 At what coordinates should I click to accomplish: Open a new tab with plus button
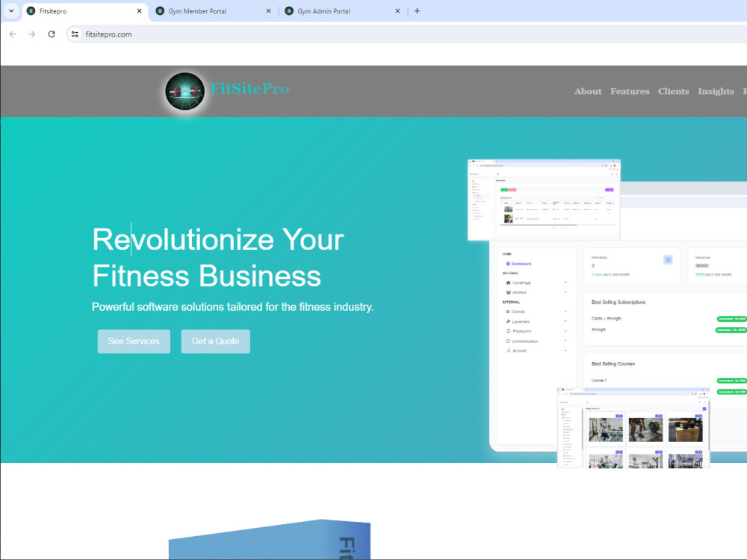(417, 11)
